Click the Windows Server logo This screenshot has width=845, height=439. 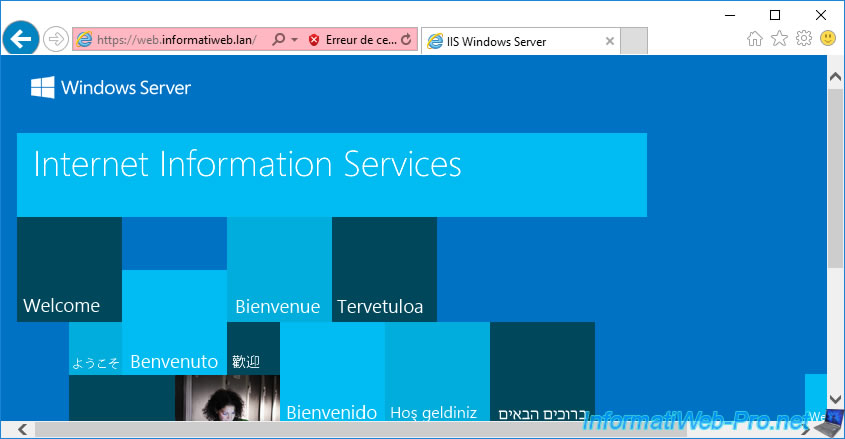point(111,87)
